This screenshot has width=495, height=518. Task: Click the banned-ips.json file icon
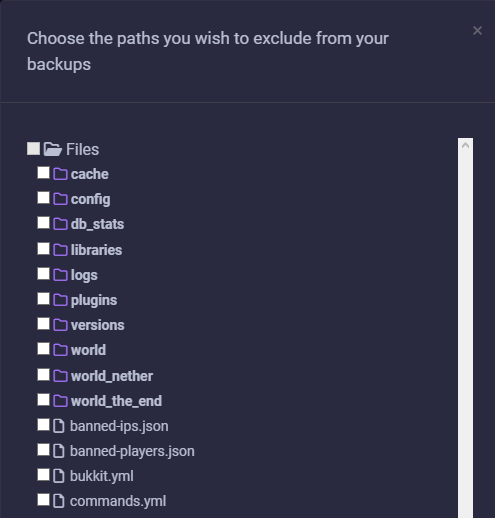pos(59,426)
